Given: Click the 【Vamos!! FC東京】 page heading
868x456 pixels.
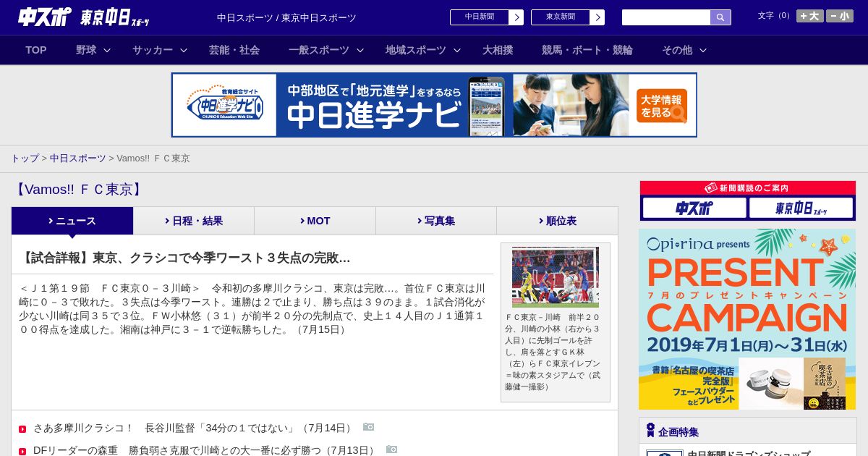Looking at the screenshot, I should click(78, 190).
